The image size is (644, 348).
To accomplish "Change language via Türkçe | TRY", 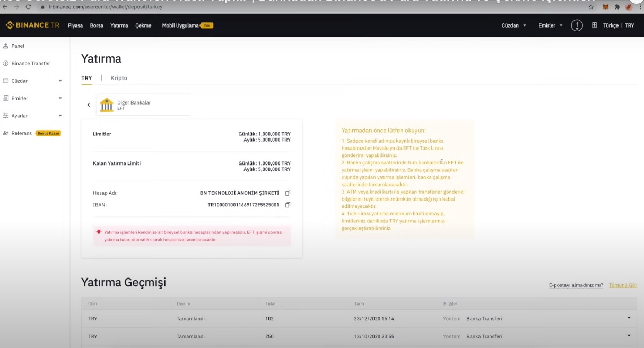I will 619,25.
